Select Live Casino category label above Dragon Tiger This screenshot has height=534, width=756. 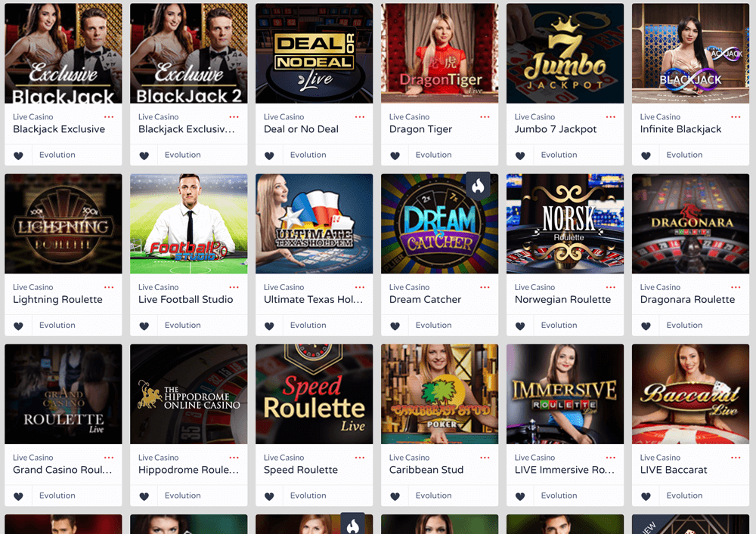pyautogui.click(x=409, y=117)
